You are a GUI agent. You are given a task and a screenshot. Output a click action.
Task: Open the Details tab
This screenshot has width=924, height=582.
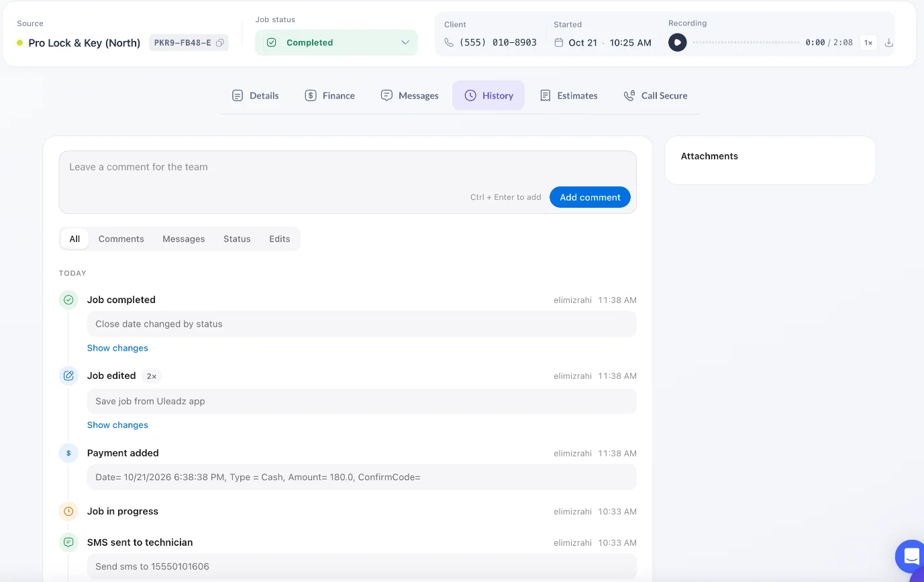(x=255, y=95)
